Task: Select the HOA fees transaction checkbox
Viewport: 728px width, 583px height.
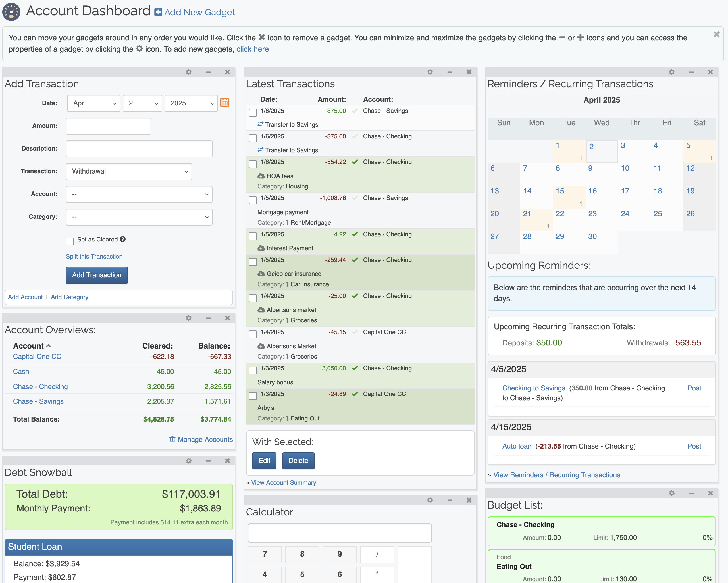Action: (253, 164)
